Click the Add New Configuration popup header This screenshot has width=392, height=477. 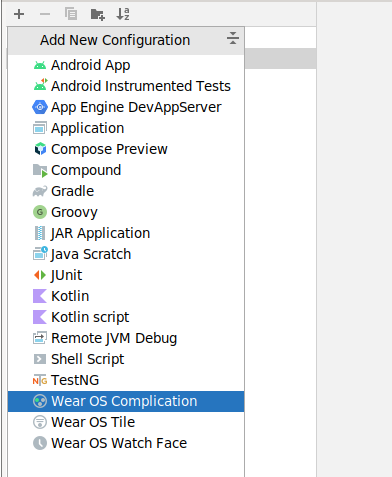click(126, 41)
